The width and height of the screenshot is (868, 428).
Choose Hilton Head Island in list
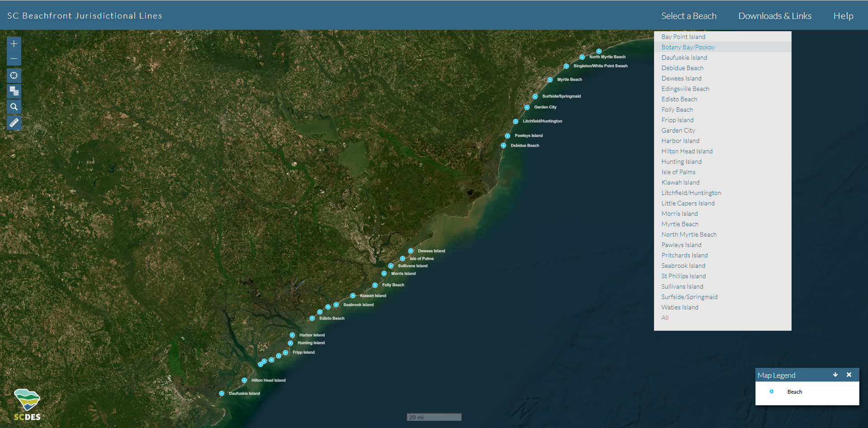687,151
